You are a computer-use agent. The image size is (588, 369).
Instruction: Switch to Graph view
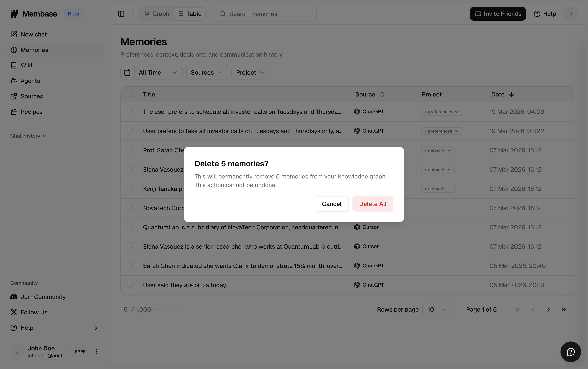click(x=156, y=14)
